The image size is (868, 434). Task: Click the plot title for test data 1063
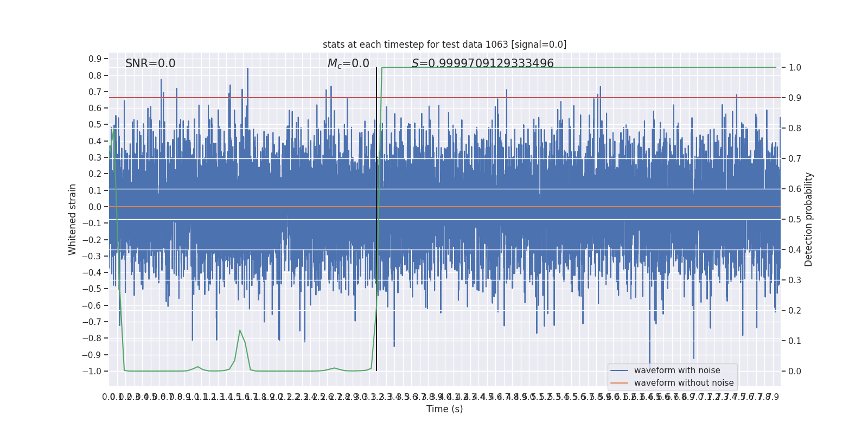[444, 44]
